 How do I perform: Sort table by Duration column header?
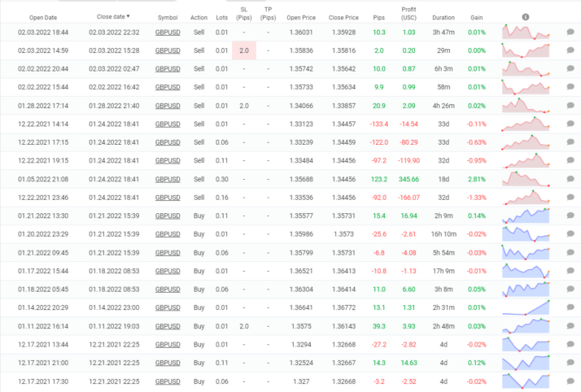(443, 17)
